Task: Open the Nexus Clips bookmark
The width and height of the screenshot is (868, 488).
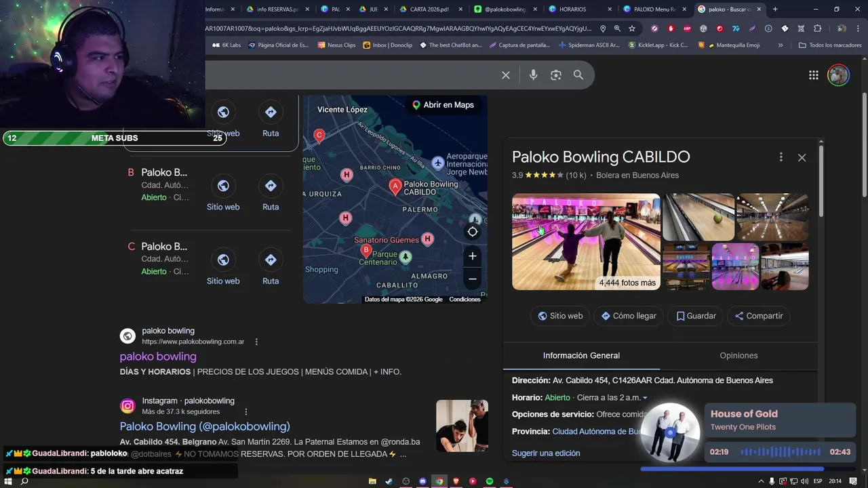Action: [x=336, y=45]
